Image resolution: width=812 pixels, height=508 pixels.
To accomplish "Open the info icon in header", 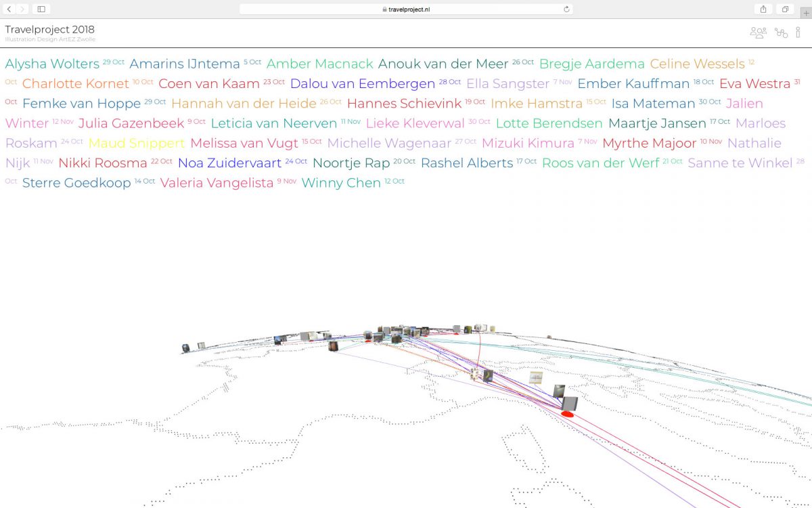I will pyautogui.click(x=798, y=33).
